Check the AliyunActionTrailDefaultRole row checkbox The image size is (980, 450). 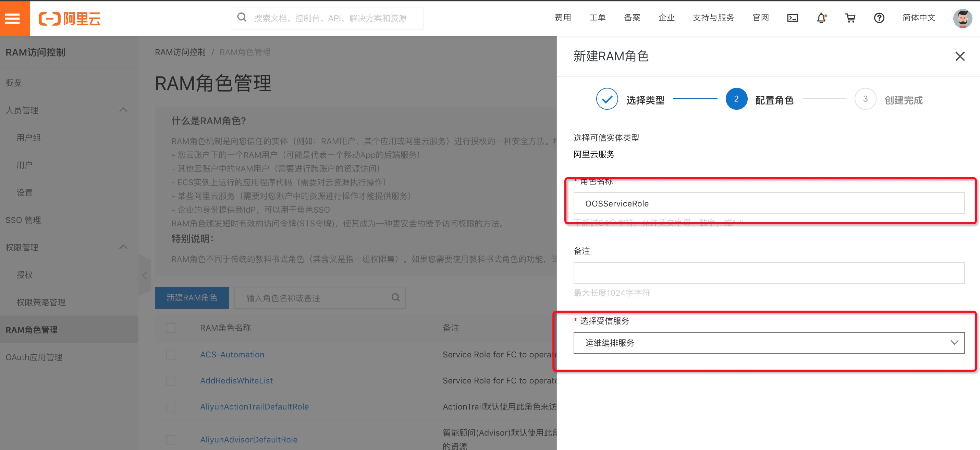click(170, 407)
